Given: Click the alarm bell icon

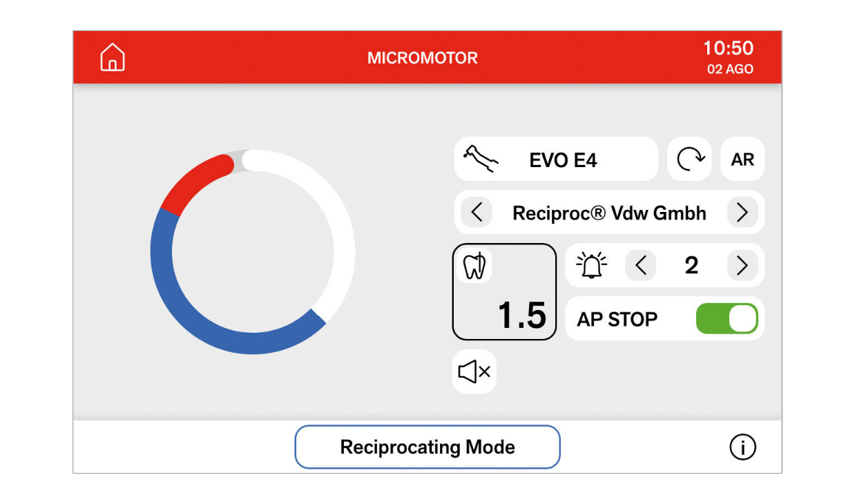Looking at the screenshot, I should point(591,266).
